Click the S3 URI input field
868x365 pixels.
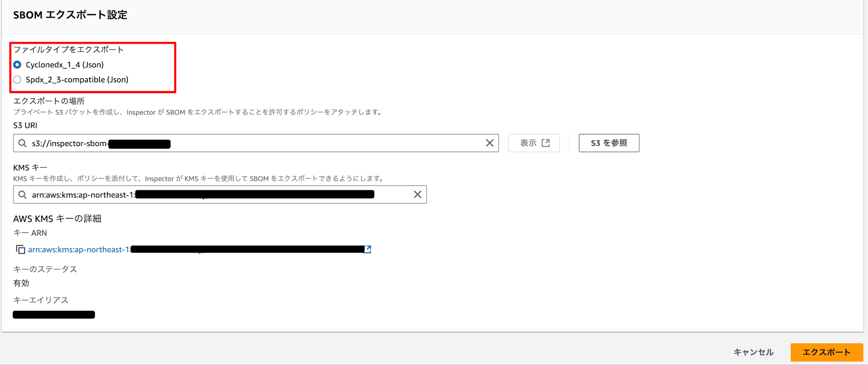click(x=256, y=143)
